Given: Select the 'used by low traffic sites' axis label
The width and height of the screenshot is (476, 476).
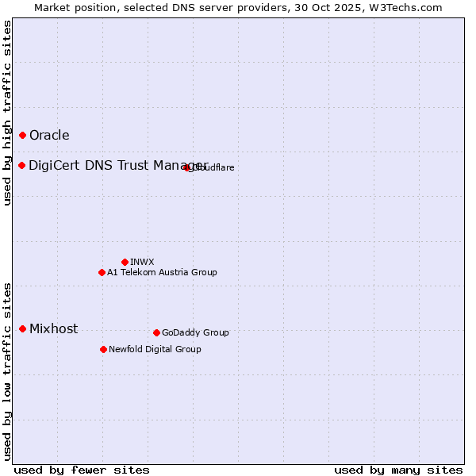Looking at the screenshot, I should (7, 370).
